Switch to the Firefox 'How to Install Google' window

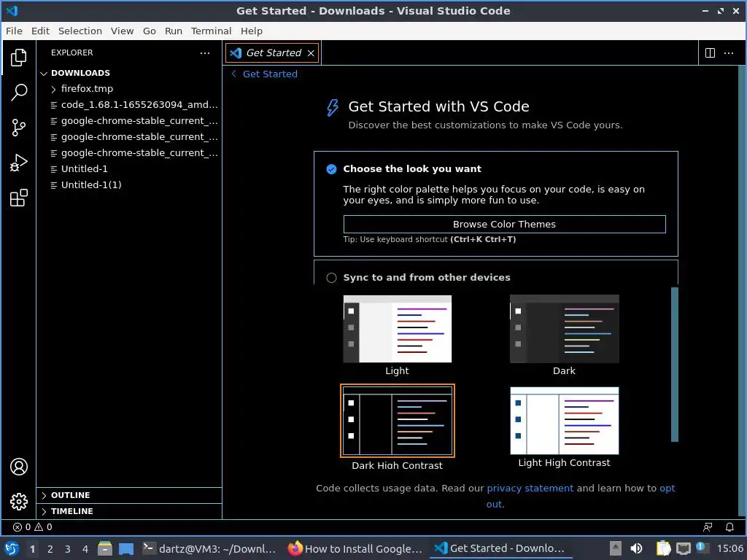pyautogui.click(x=355, y=548)
